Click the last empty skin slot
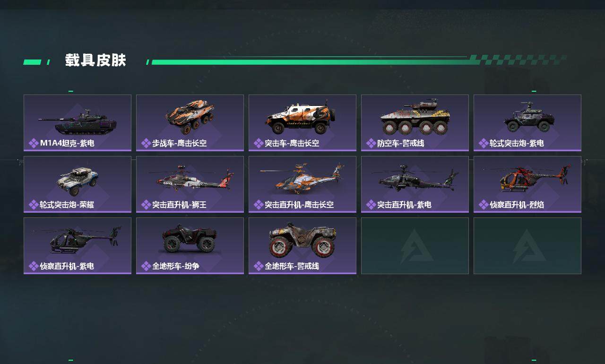 pos(527,246)
